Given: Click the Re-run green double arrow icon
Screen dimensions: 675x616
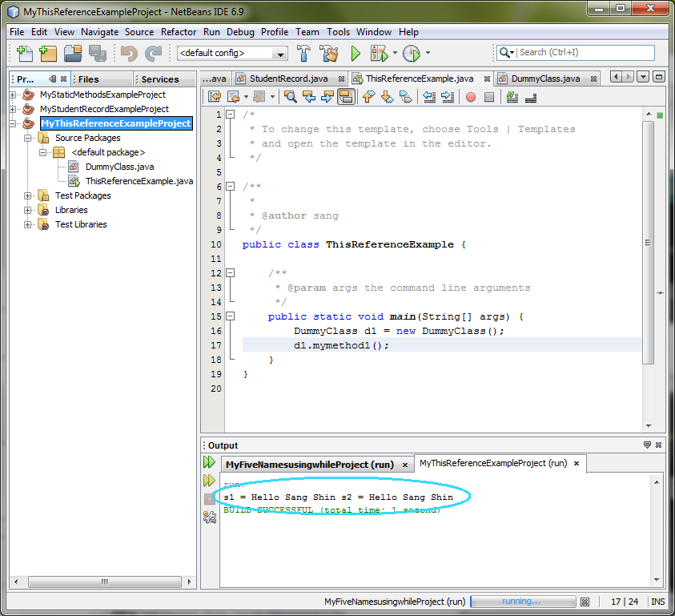Looking at the screenshot, I should pos(209,462).
